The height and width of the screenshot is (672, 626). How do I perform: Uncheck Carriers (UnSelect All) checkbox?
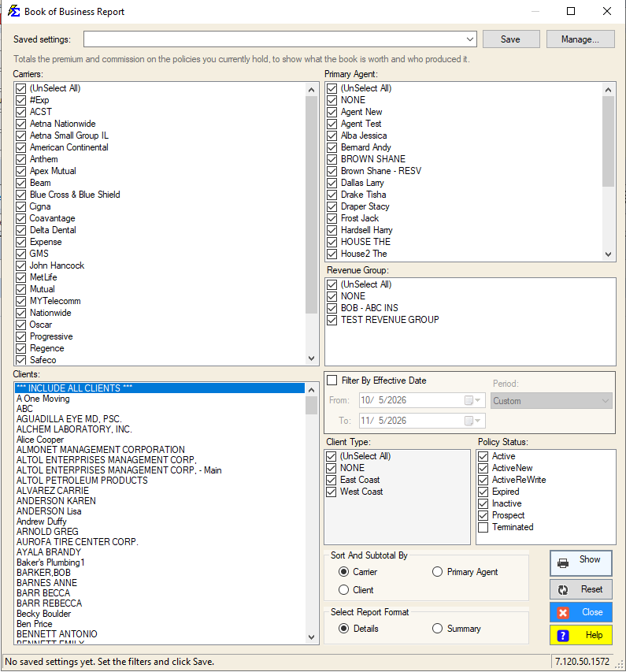pos(21,89)
